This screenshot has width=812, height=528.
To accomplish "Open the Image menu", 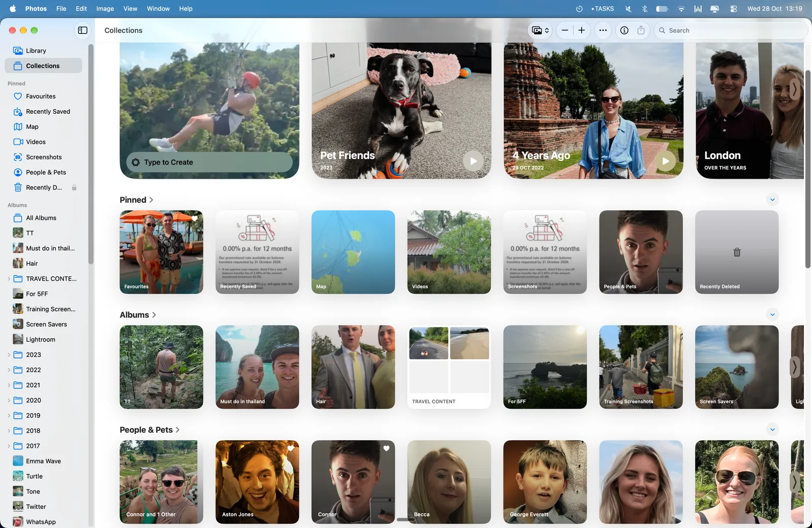I will [x=105, y=9].
